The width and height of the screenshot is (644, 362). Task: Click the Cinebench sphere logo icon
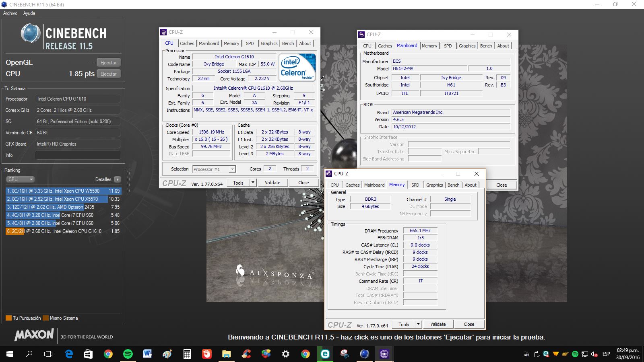coord(30,33)
